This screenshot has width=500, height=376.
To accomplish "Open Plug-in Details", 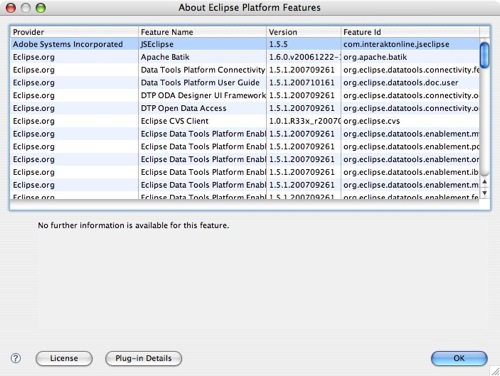I will [x=143, y=358].
